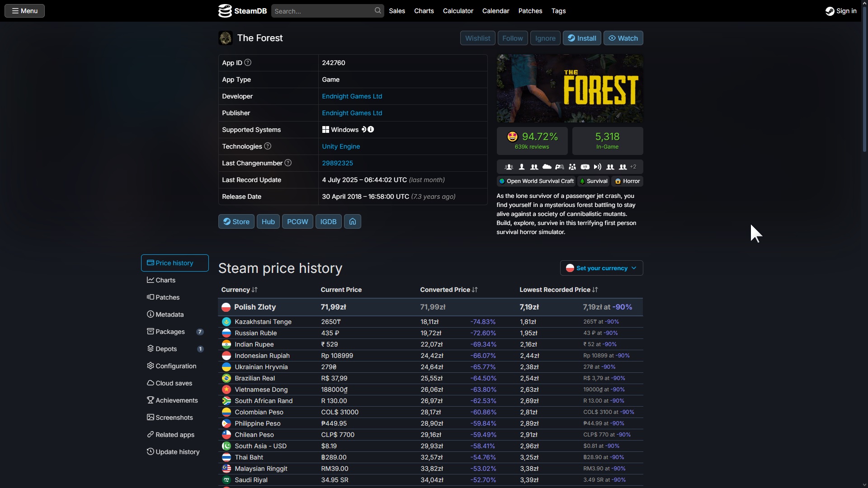
Task: Click the Store button
Action: tap(236, 221)
